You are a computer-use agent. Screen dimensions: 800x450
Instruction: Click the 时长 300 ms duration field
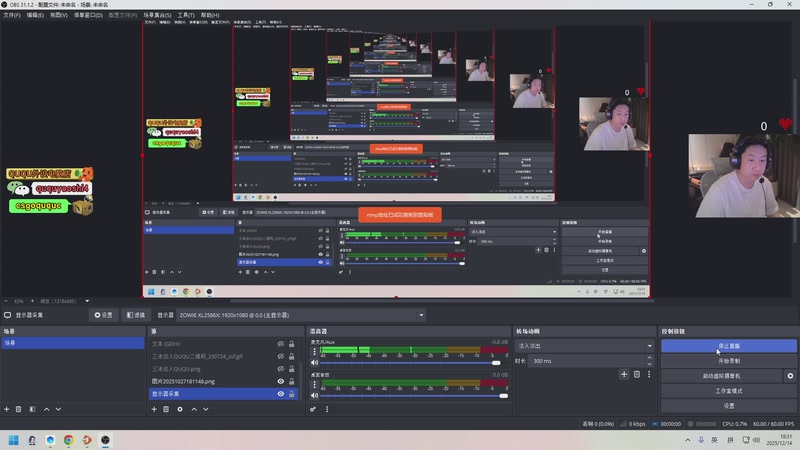[x=587, y=361]
